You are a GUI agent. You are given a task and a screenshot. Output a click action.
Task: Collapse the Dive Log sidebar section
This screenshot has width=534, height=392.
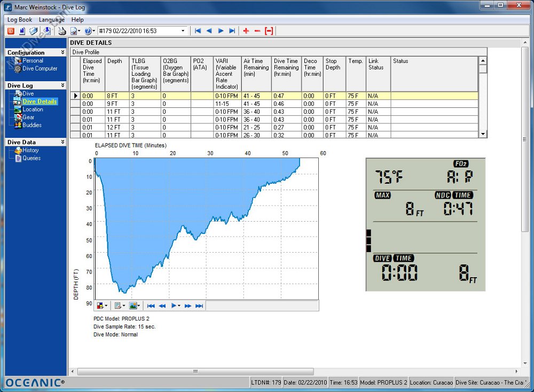pos(62,85)
